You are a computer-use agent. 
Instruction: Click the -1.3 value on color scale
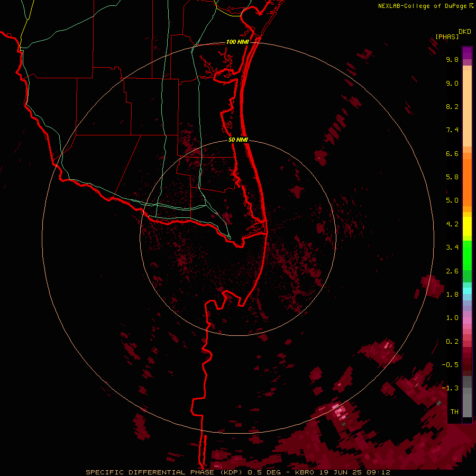click(450, 389)
